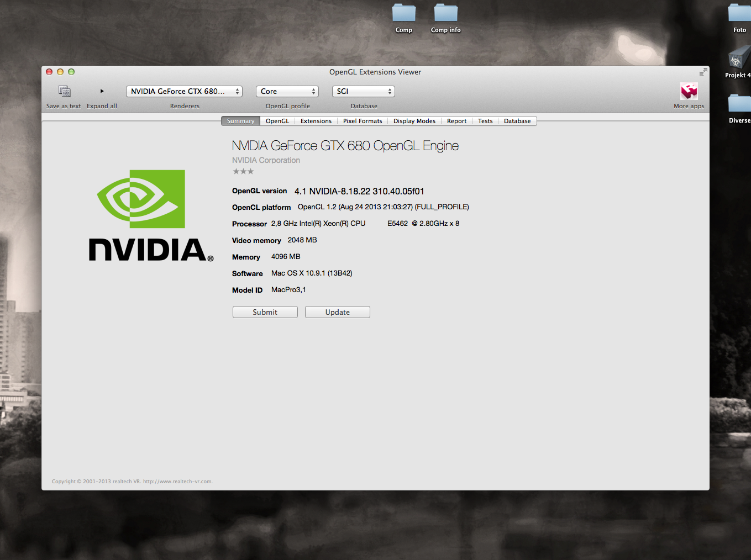Switch to the OpenGL tab
Image resolution: width=751 pixels, height=560 pixels.
pyautogui.click(x=277, y=121)
